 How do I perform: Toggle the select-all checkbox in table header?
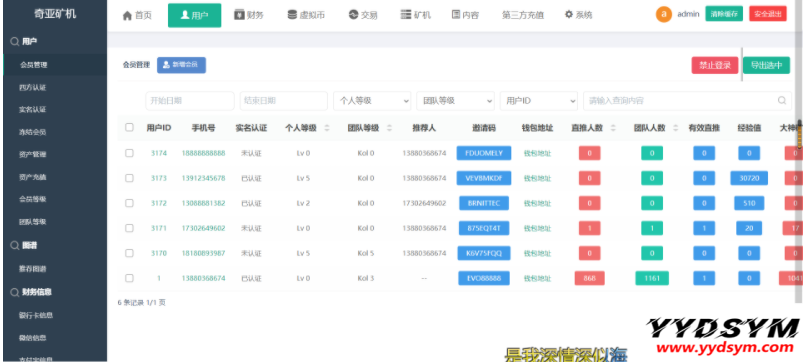click(129, 127)
